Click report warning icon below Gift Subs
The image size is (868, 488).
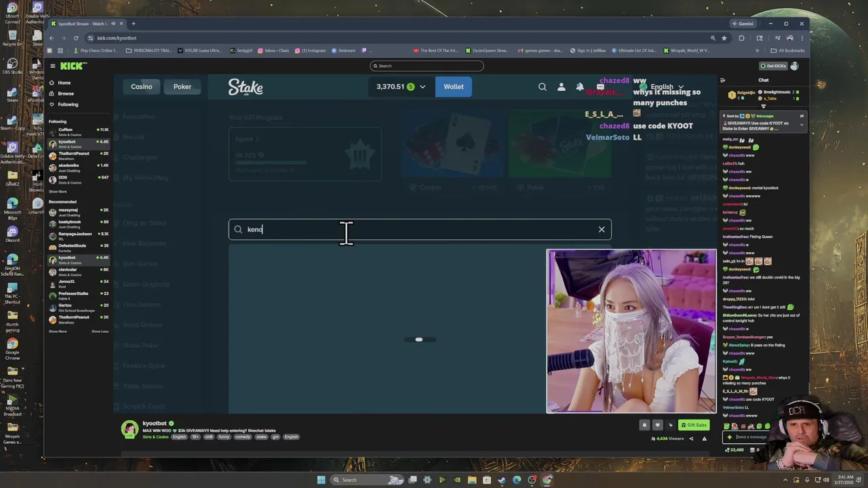click(704, 439)
